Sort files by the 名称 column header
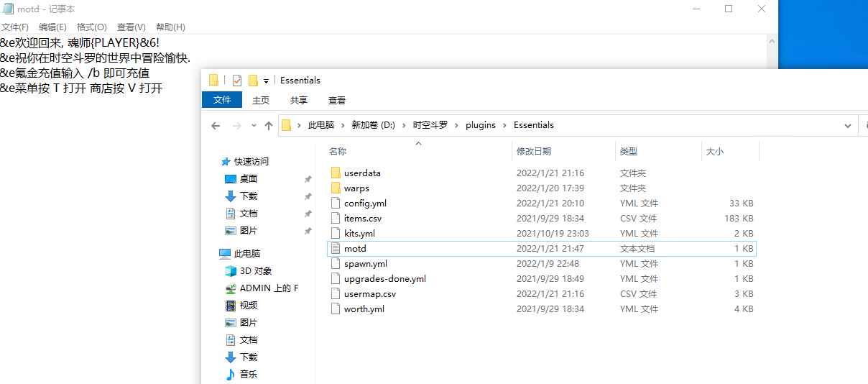Screen dimensions: 868x384 coord(338,152)
